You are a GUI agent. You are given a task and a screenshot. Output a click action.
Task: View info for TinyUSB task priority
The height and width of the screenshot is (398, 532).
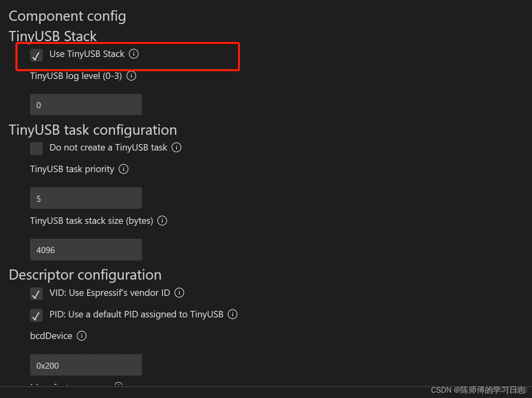point(124,169)
